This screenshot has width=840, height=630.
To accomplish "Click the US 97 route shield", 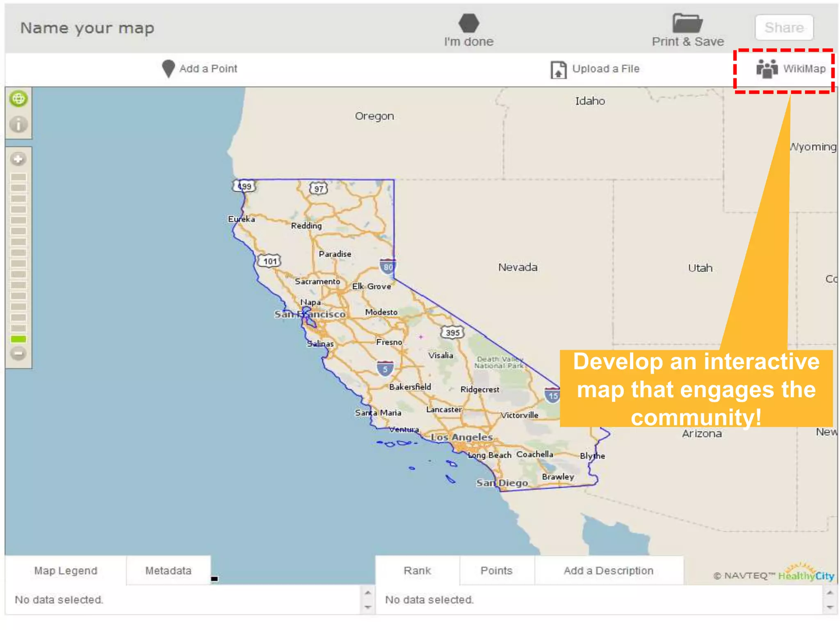I will tap(319, 189).
